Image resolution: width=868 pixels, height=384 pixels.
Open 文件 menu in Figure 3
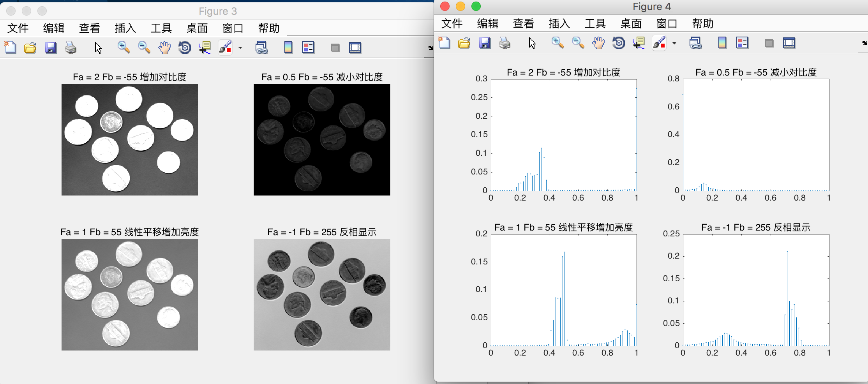point(18,28)
